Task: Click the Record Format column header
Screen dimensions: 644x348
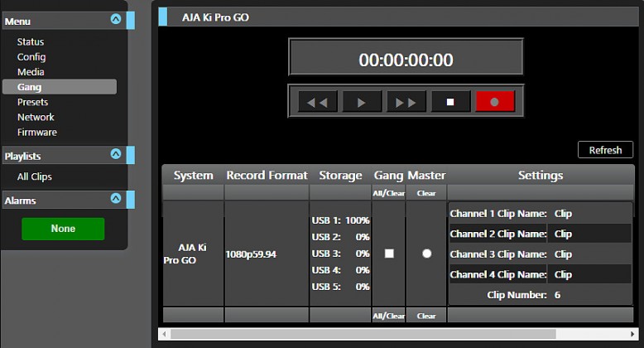Action: click(x=267, y=175)
